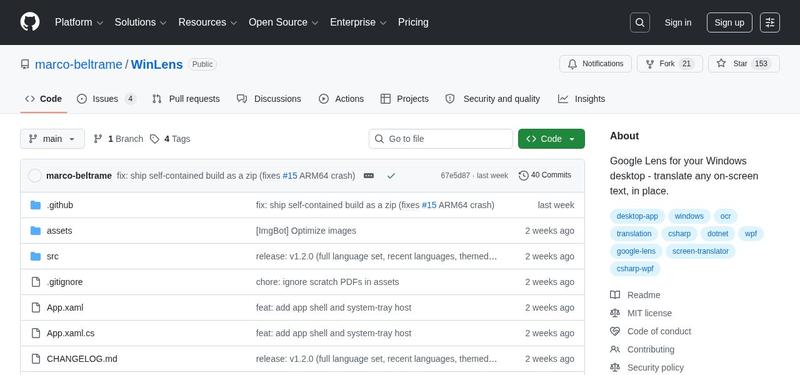Switch to the Code tab

click(x=44, y=99)
